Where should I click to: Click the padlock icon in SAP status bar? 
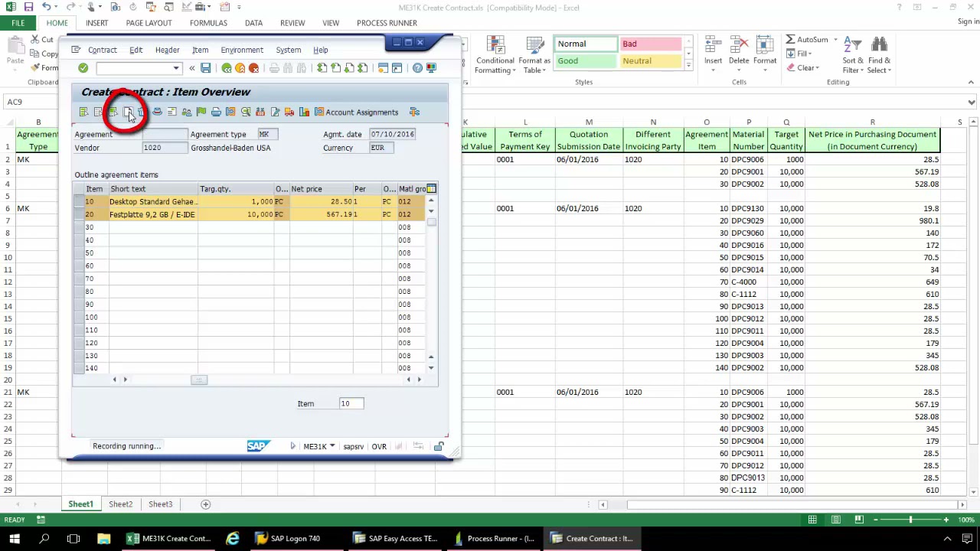click(439, 446)
